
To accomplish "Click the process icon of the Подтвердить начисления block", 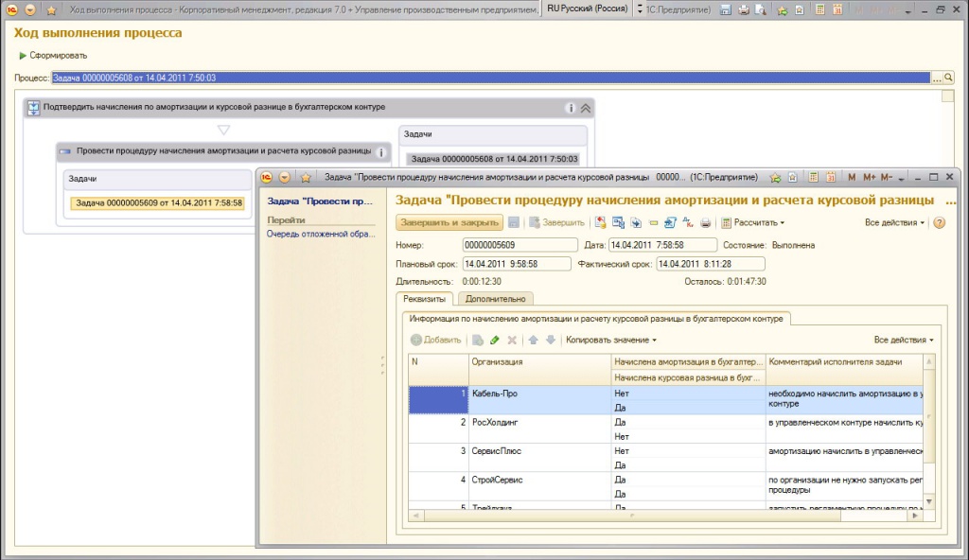I will point(33,108).
